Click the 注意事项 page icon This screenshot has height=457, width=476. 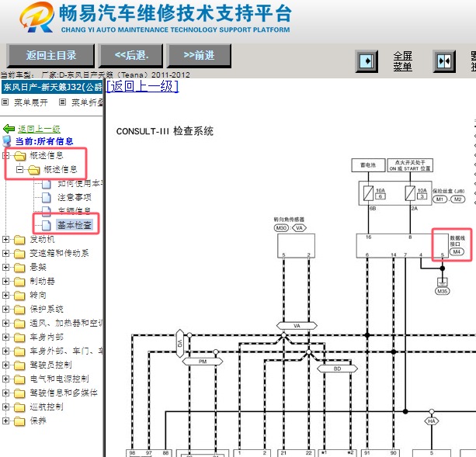click(x=47, y=197)
